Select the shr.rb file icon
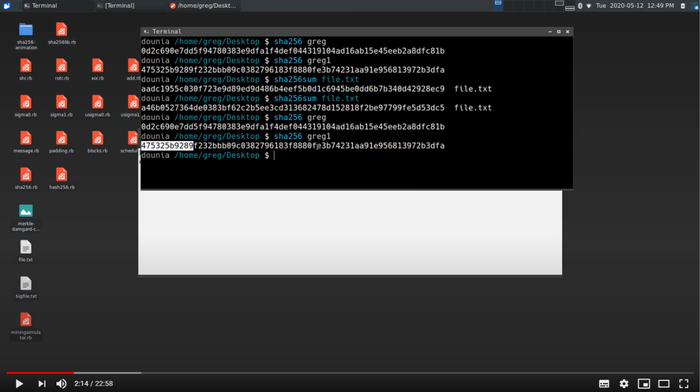 pos(26,66)
